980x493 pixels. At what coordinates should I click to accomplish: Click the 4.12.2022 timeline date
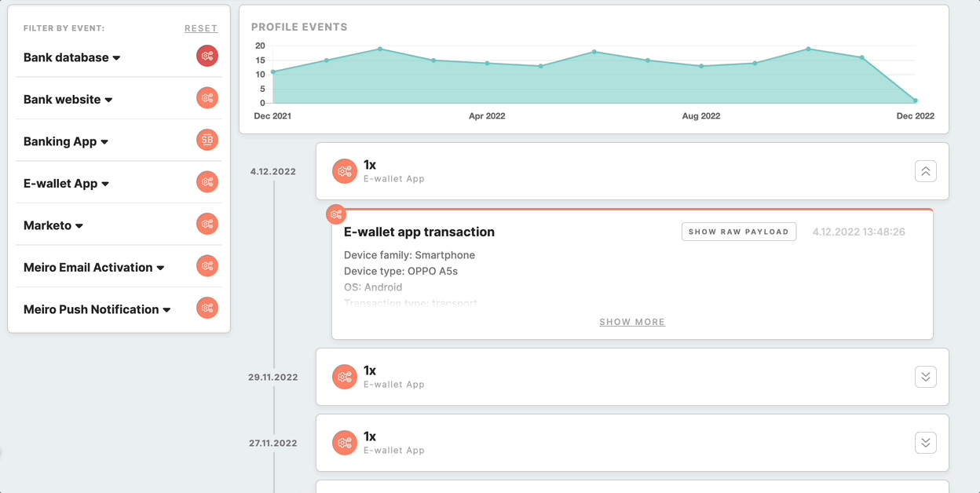273,172
